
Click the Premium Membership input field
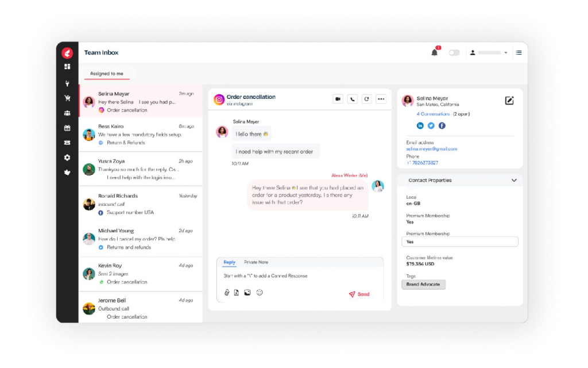pyautogui.click(x=462, y=242)
